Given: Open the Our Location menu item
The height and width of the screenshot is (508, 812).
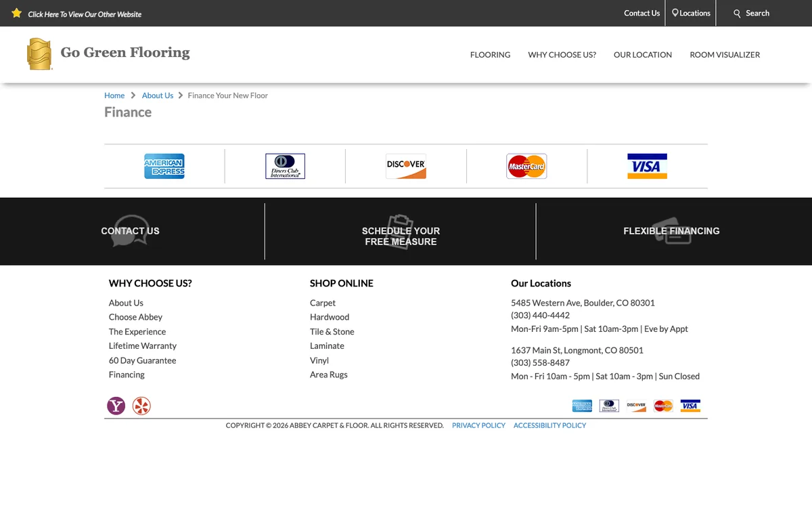Looking at the screenshot, I should tap(643, 55).
